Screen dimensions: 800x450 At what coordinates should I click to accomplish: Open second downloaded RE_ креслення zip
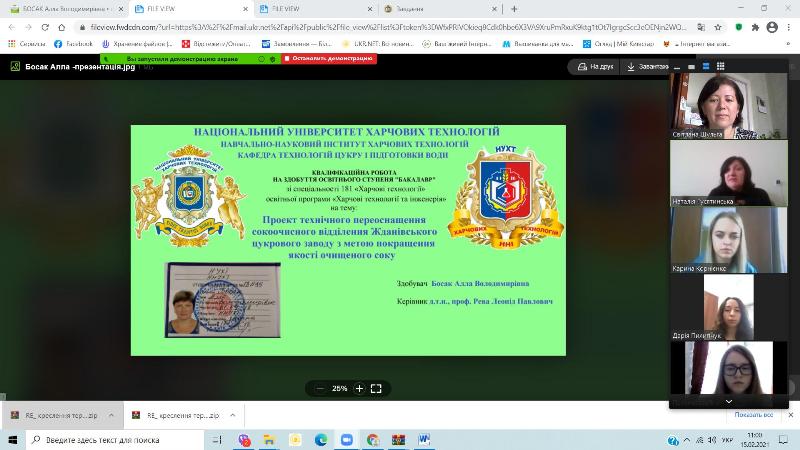pos(177,415)
